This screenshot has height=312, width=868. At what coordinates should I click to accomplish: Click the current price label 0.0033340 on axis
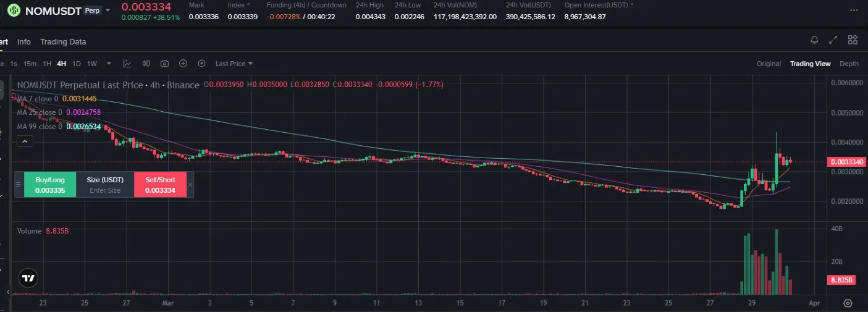click(846, 162)
